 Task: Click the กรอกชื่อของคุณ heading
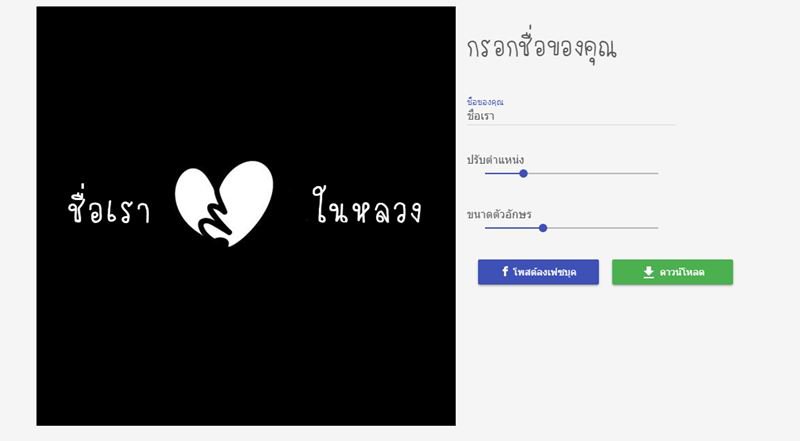pos(541,46)
